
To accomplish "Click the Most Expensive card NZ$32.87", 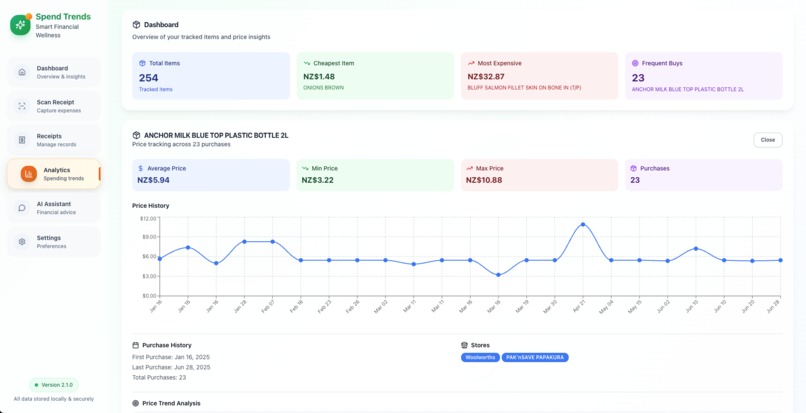I will tap(540, 76).
